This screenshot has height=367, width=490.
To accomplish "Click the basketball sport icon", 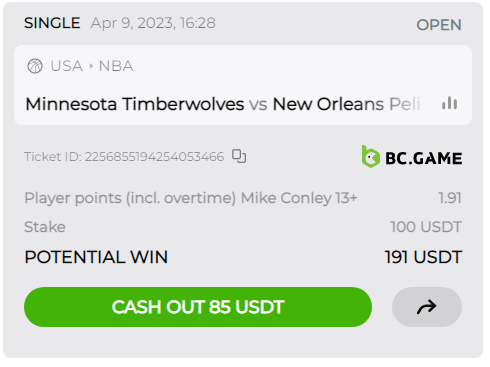I will pos(35,66).
